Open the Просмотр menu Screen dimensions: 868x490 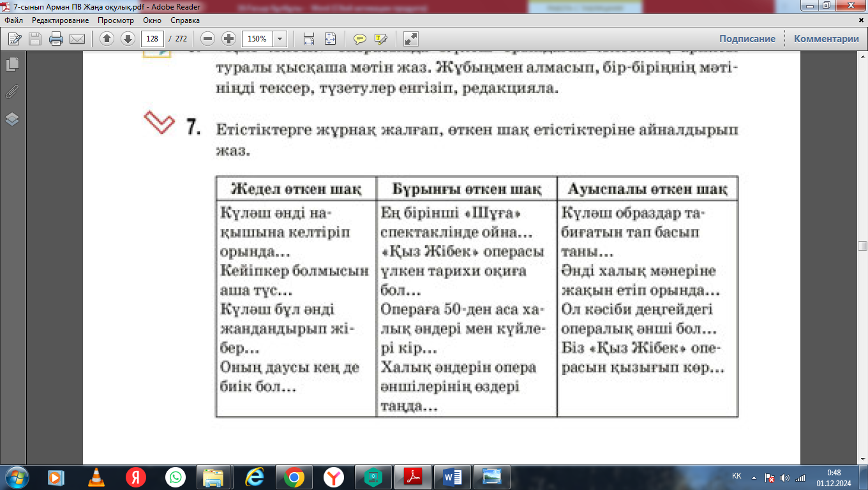[116, 20]
